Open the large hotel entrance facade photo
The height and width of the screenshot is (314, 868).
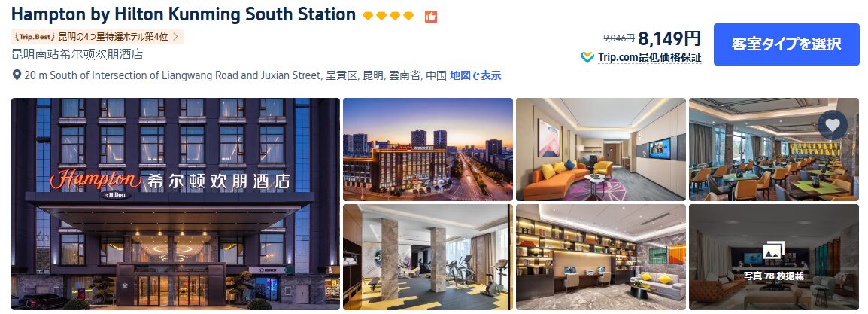[175, 204]
